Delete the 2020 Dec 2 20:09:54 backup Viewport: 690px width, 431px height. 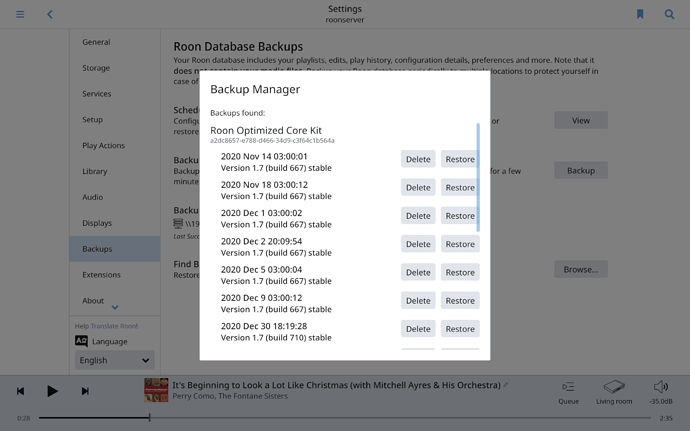click(418, 244)
